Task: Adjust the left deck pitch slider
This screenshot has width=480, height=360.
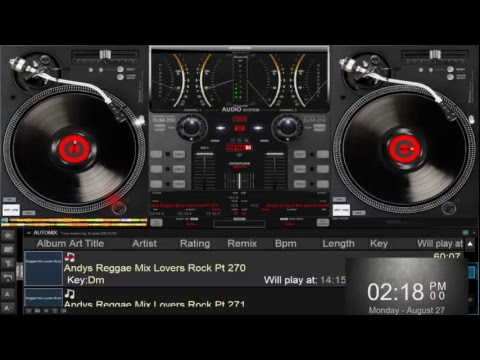Action: [105, 54]
